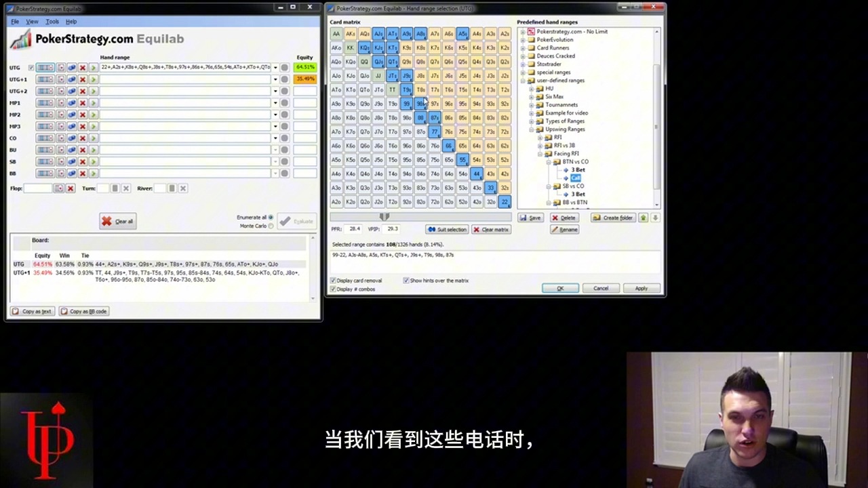This screenshot has width=868, height=488.
Task: Open card matrix selector for UTG row
Action: point(45,68)
